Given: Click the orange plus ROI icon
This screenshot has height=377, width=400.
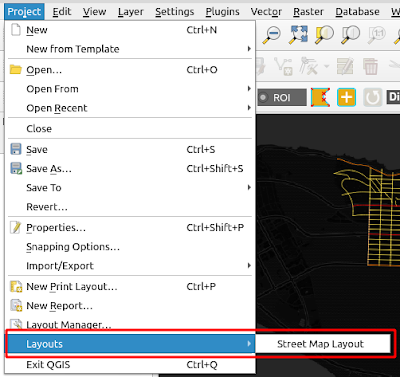Looking at the screenshot, I should tap(346, 97).
